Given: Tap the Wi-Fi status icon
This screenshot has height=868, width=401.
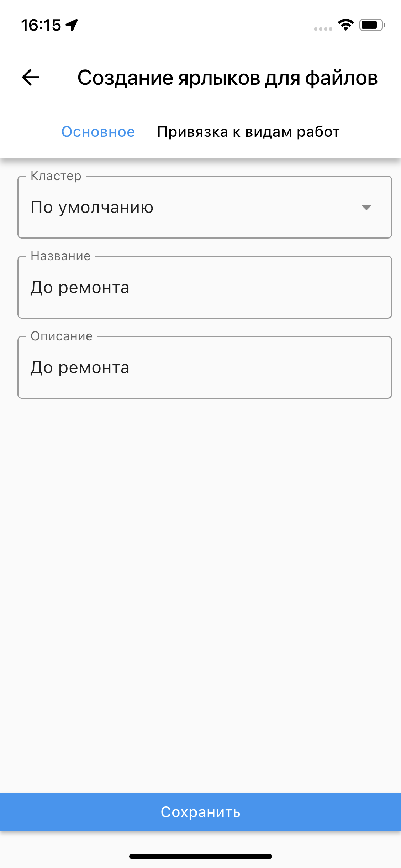Looking at the screenshot, I should tap(345, 25).
